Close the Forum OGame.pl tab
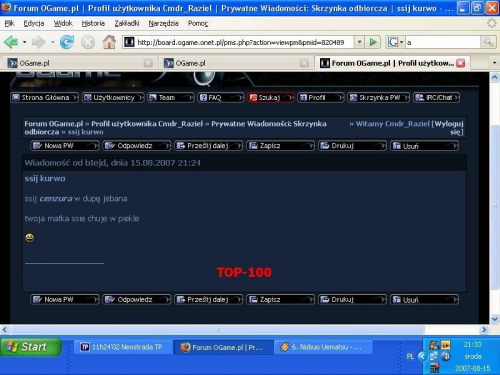Screen dimensions: 500x375 tap(460, 63)
